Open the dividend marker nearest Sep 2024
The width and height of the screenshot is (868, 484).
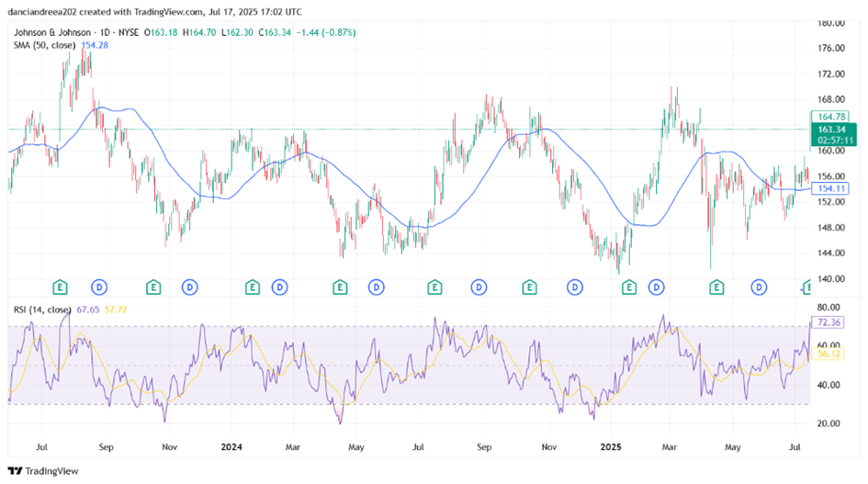coord(479,287)
